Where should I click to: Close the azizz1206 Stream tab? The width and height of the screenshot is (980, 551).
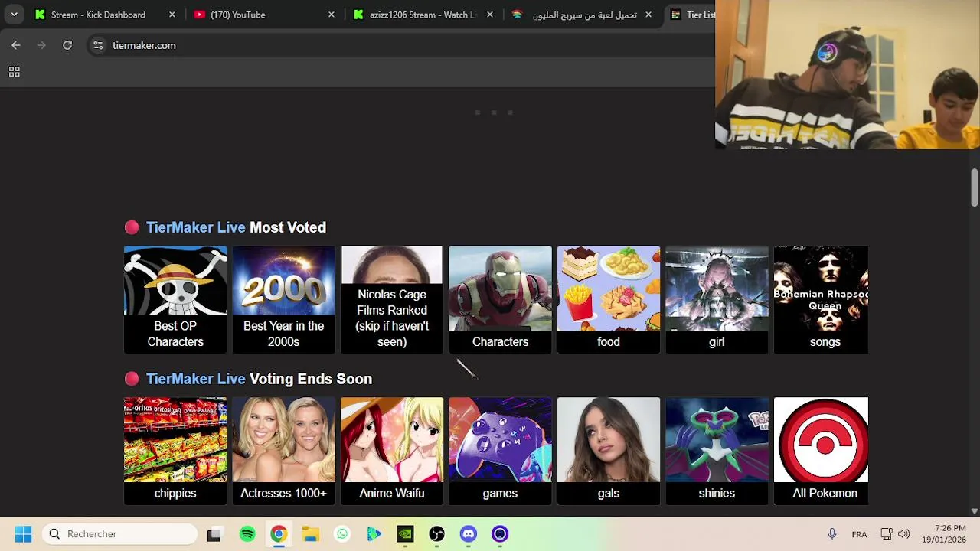[490, 15]
